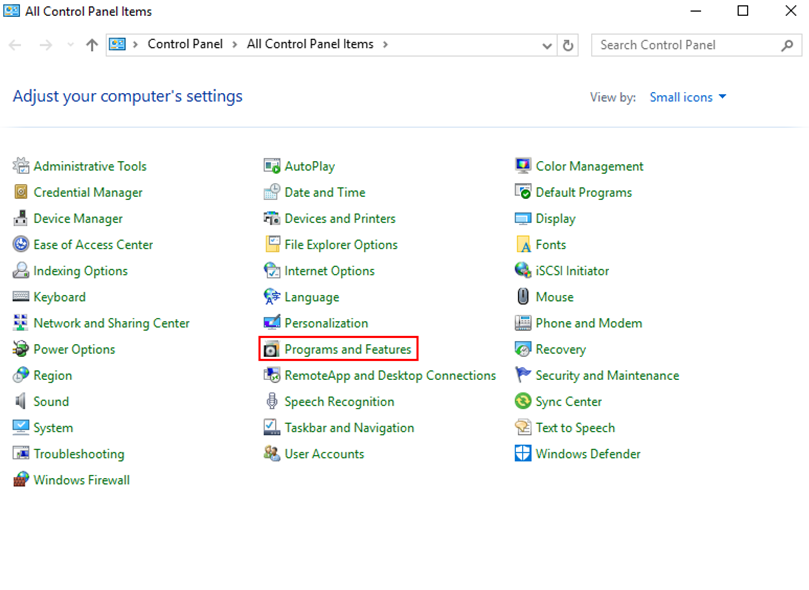809x590 pixels.
Task: Open the Windows Firewall link
Action: click(82, 480)
